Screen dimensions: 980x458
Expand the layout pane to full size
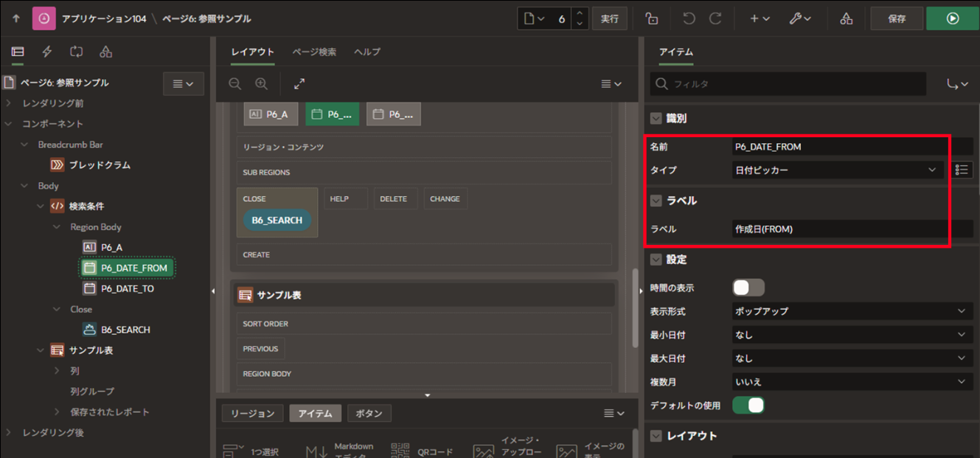[x=299, y=84]
